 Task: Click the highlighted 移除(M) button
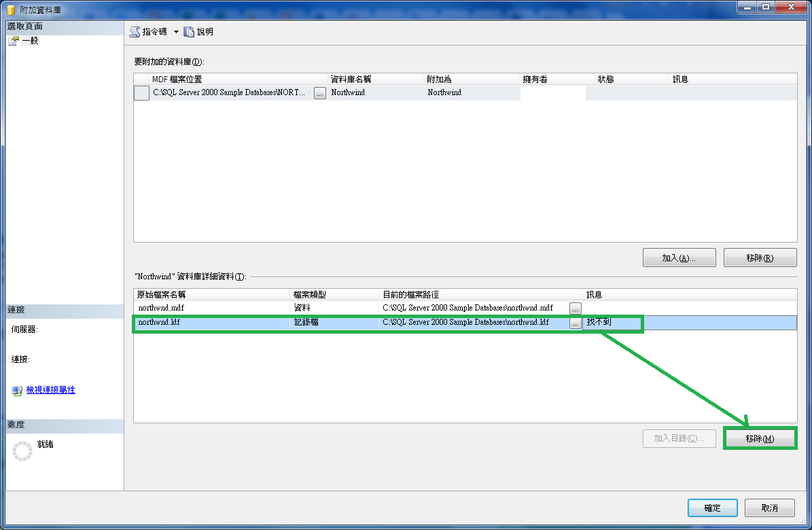click(760, 438)
